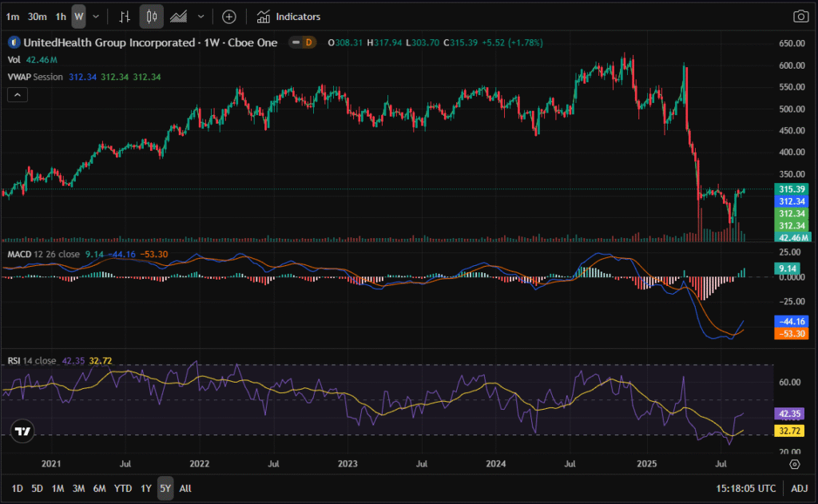Select the YTD date range tab
The height and width of the screenshot is (504, 818).
[x=122, y=488]
